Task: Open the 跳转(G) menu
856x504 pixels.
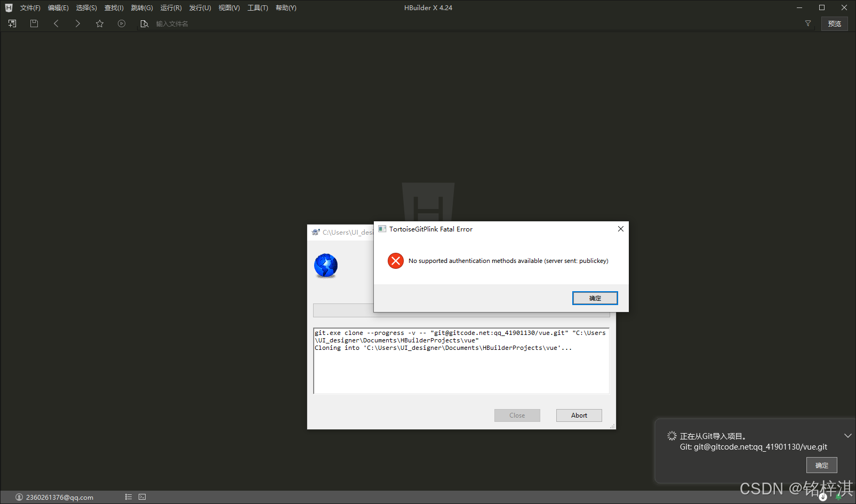Action: pyautogui.click(x=142, y=8)
